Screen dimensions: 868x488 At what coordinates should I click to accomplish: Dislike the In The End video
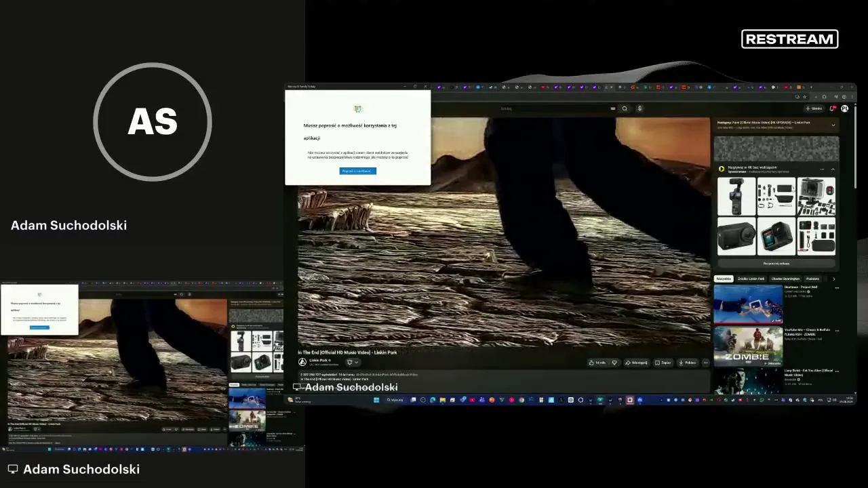click(615, 363)
